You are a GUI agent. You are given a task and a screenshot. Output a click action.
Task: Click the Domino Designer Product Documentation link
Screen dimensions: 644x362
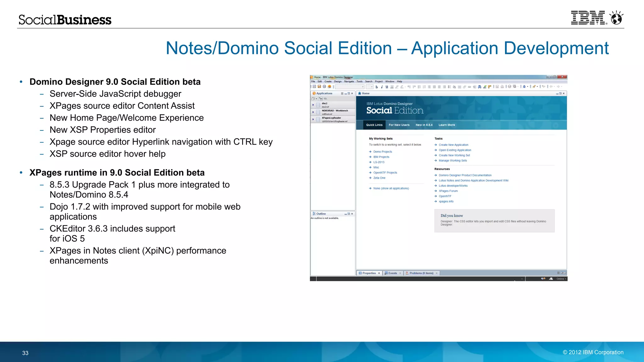tap(465, 175)
